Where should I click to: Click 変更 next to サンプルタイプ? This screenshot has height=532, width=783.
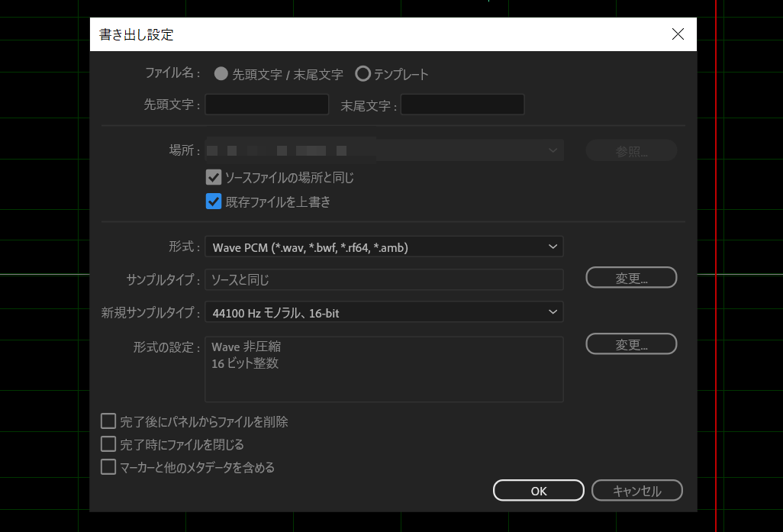tap(631, 277)
